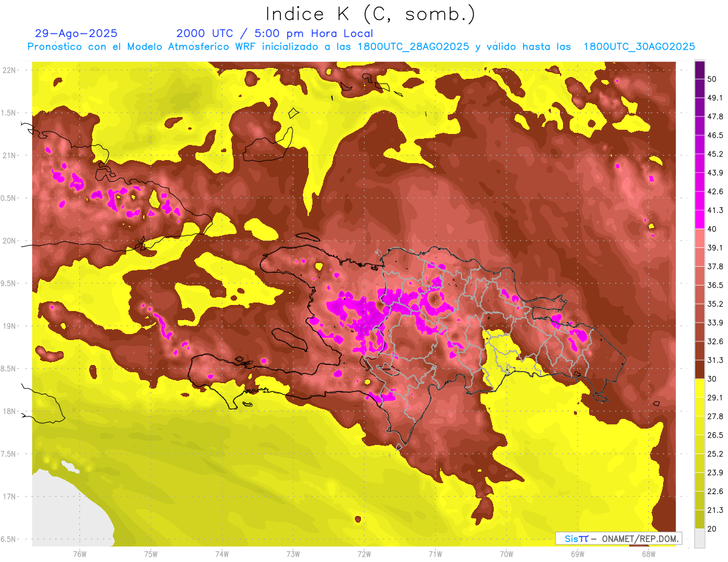Click the WRF model forecast description line

coord(360,47)
